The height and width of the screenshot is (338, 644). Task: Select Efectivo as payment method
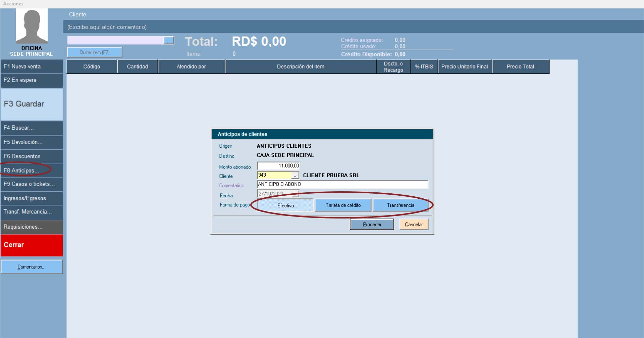285,205
